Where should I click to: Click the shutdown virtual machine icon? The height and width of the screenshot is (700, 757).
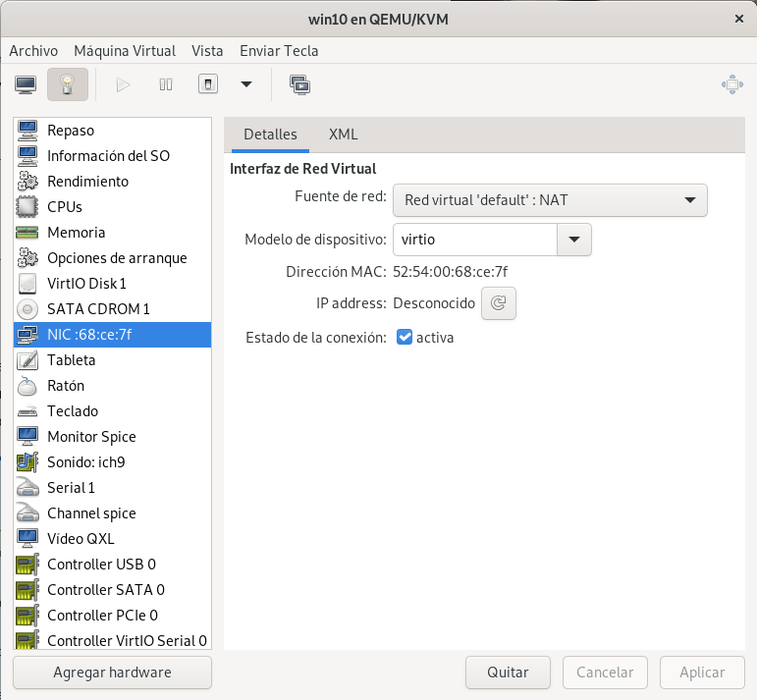(207, 84)
